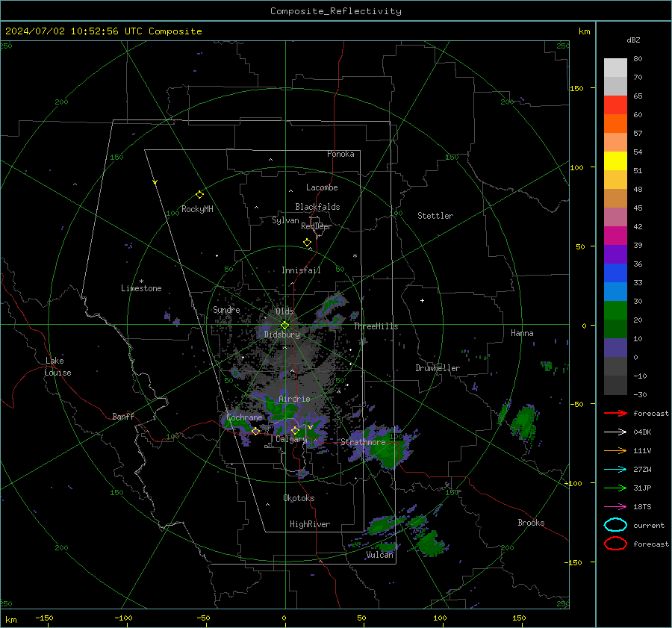Click the green 31JP arrow legend icon
The image size is (672, 628).
[x=615, y=488]
